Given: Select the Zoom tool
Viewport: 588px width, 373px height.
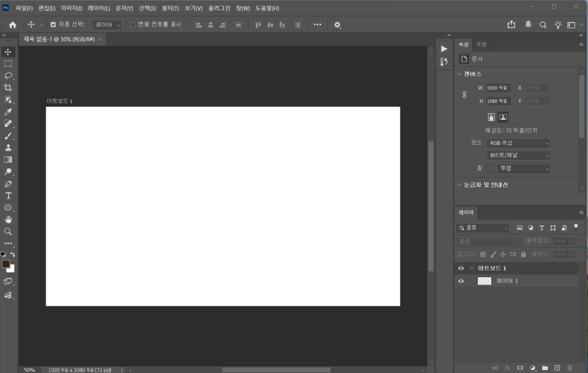Looking at the screenshot, I should [8, 231].
